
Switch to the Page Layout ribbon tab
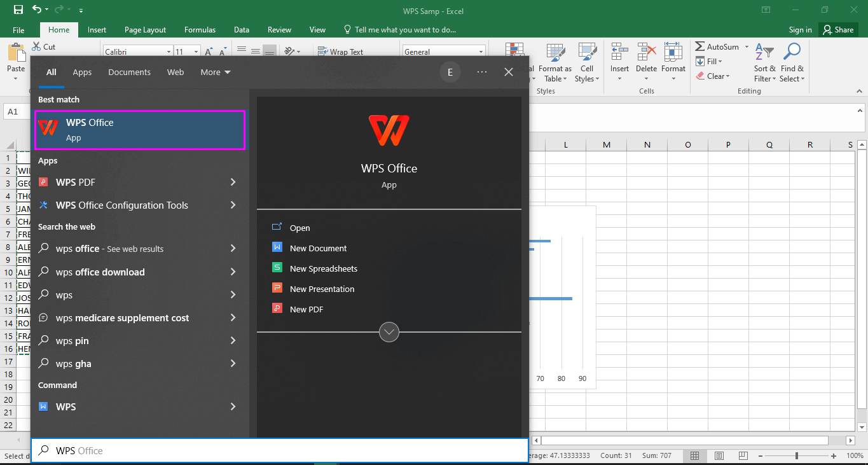click(x=145, y=29)
